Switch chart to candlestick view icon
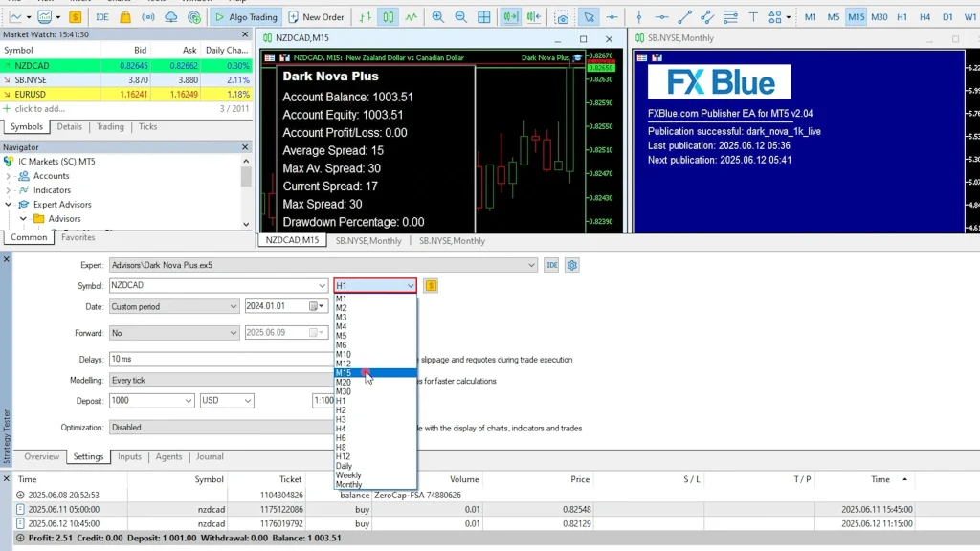This screenshot has width=980, height=551. point(388,17)
